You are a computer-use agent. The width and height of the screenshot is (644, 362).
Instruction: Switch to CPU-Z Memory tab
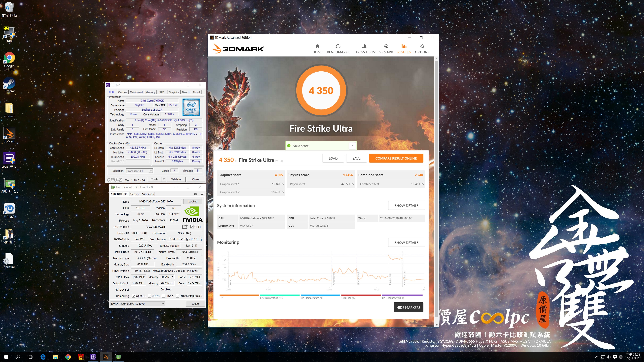click(150, 92)
